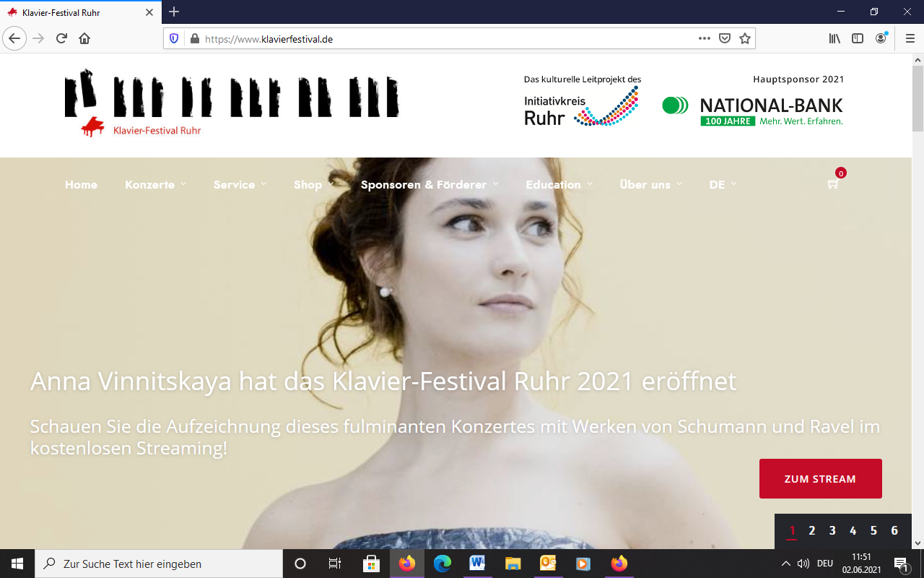Image resolution: width=924 pixels, height=578 pixels.
Task: Go to the browser home page icon
Action: (84, 39)
